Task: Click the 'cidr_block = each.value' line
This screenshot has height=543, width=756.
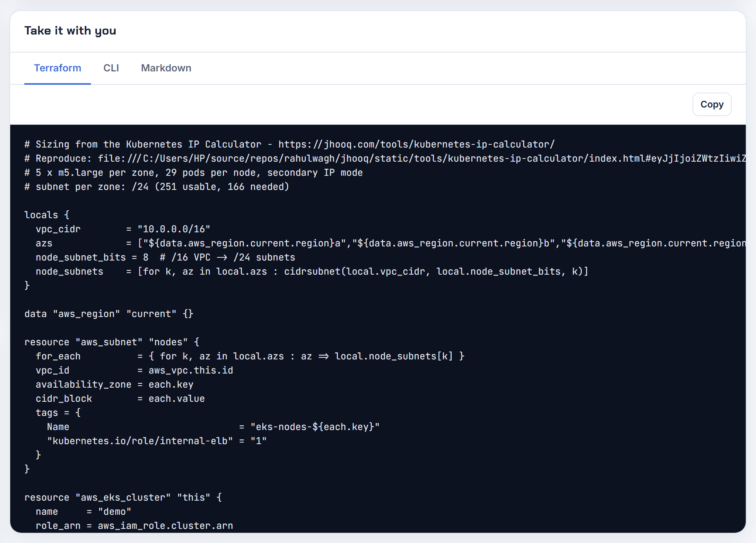Action: point(120,399)
